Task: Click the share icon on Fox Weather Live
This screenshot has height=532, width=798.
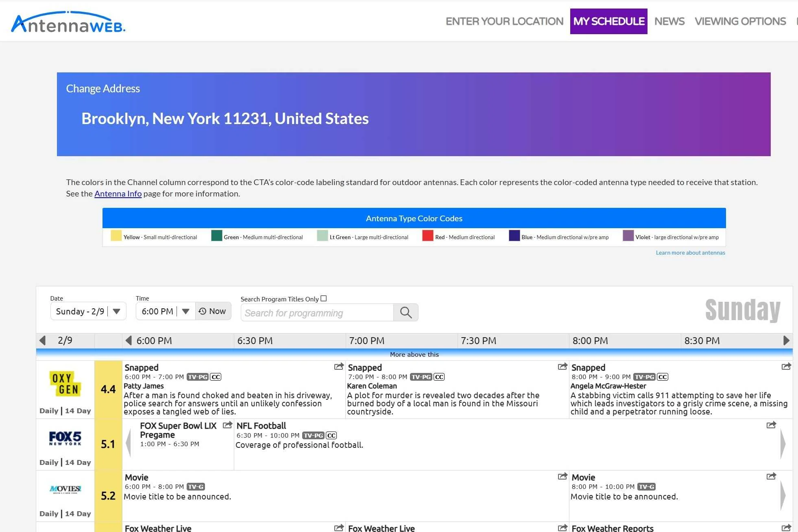Action: pos(339,527)
